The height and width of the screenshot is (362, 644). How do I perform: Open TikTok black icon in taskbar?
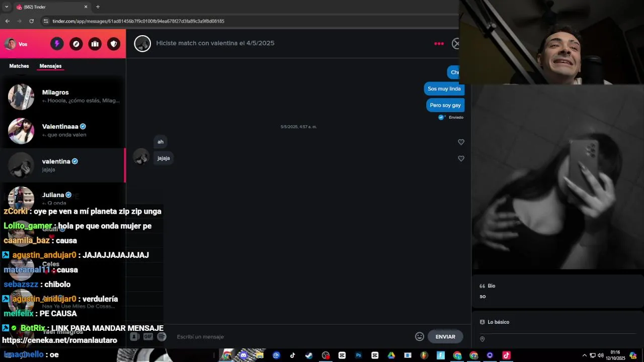[x=292, y=355]
